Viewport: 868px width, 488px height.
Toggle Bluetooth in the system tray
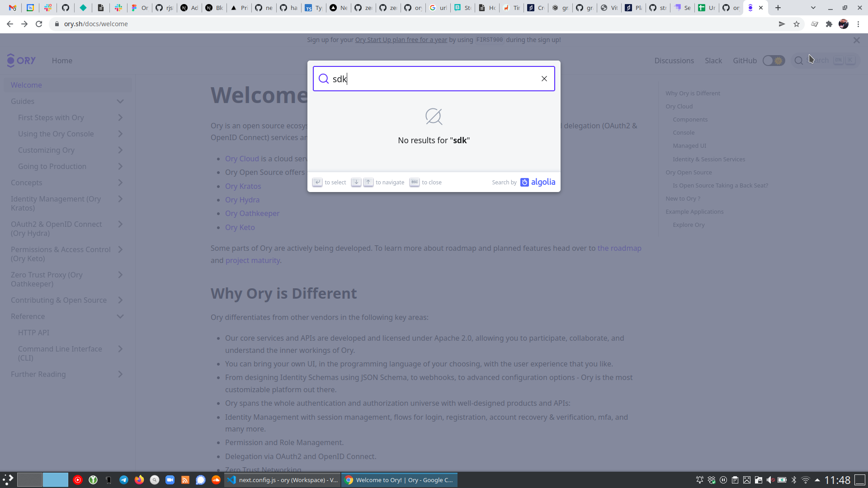click(795, 480)
